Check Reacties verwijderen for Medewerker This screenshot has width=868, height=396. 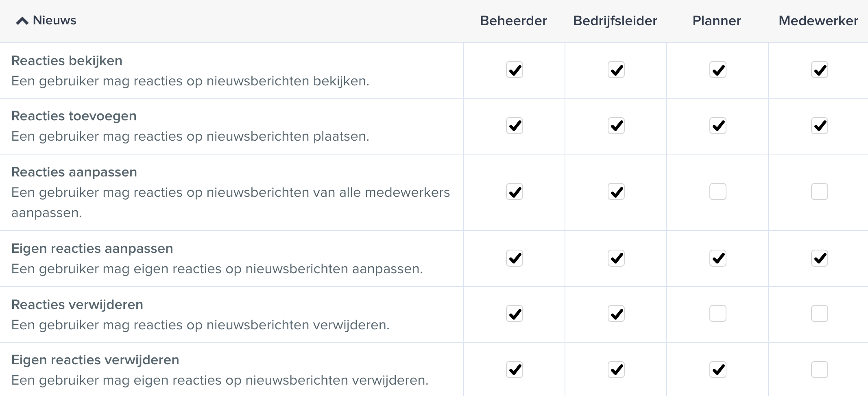click(819, 313)
